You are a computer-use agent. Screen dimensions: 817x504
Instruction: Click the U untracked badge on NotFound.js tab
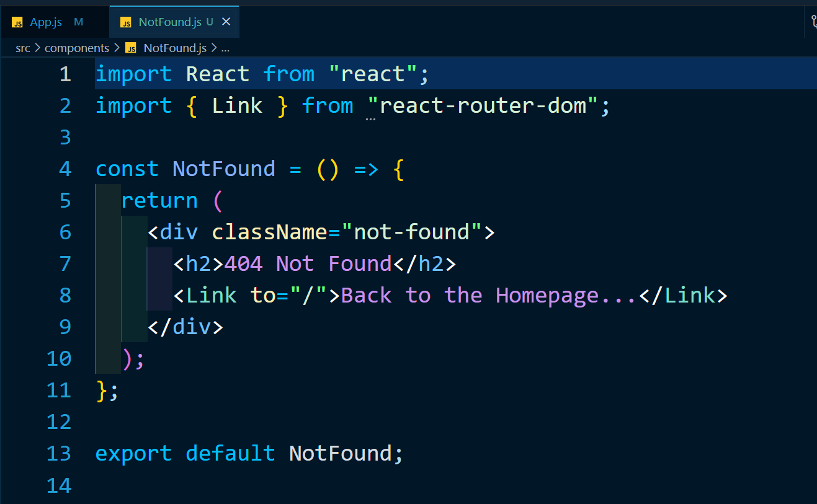(x=210, y=22)
